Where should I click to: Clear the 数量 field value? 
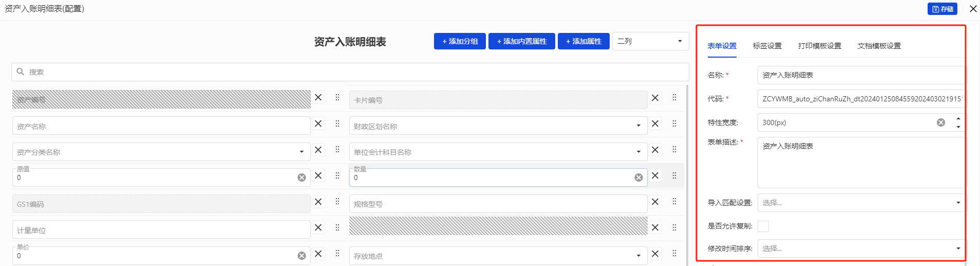pos(638,178)
